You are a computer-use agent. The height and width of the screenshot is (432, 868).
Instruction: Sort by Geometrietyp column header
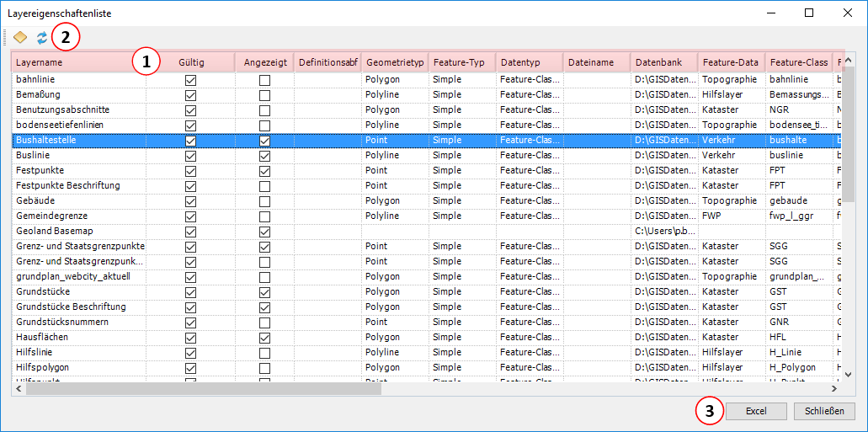[394, 62]
